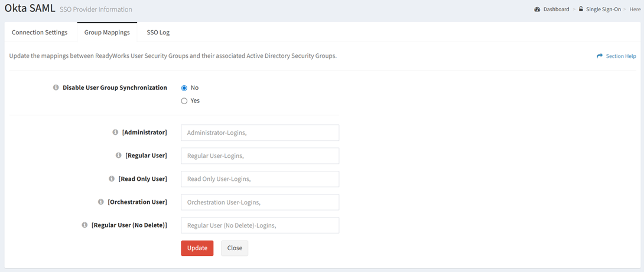Image resolution: width=644 pixels, height=272 pixels.
Task: Click the SSO Provider Information subtitle
Action: click(x=96, y=9)
